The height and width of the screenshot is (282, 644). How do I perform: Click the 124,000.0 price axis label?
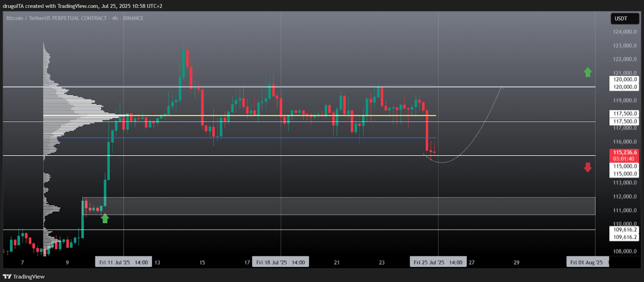pos(625,32)
